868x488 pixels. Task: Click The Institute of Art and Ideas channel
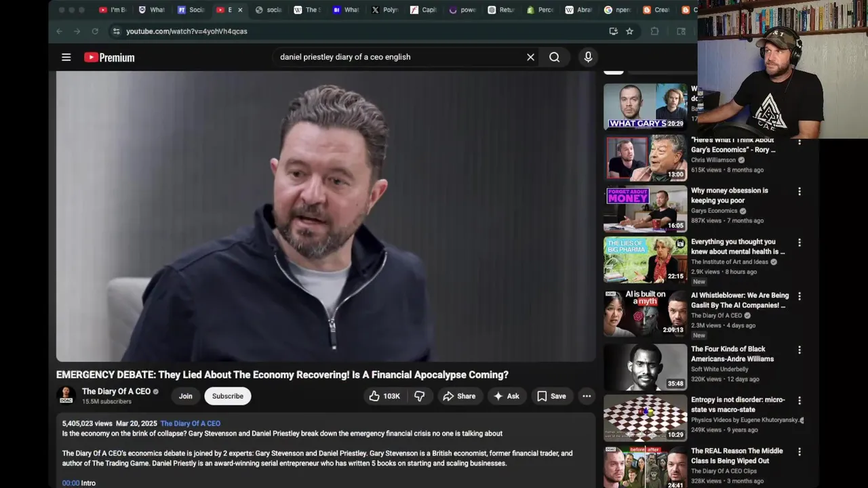[730, 262]
